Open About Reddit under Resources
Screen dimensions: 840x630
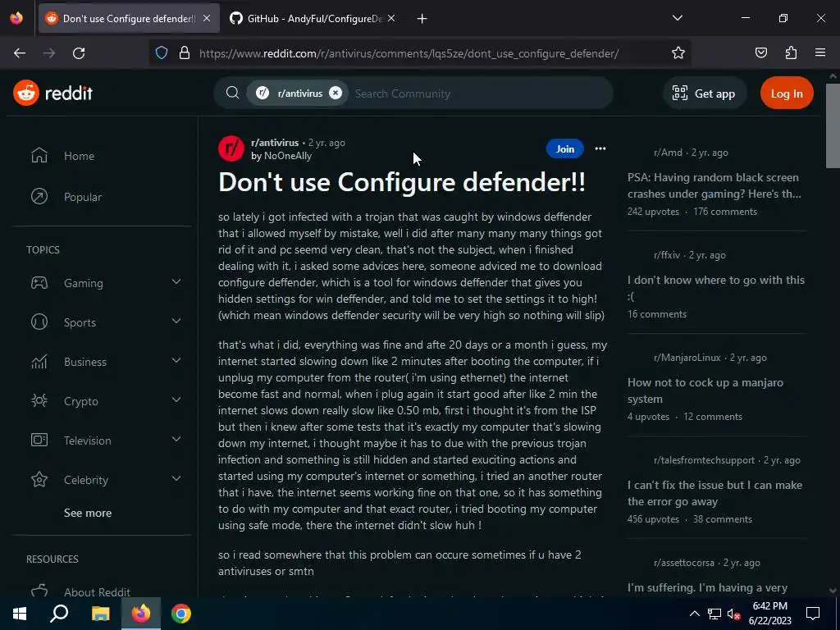tap(97, 591)
